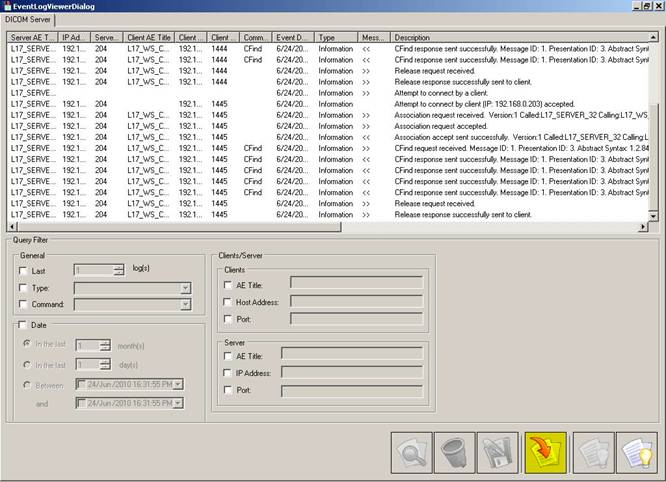Switch to the DICOM Server tab
This screenshot has height=482, width=666.
coord(28,20)
